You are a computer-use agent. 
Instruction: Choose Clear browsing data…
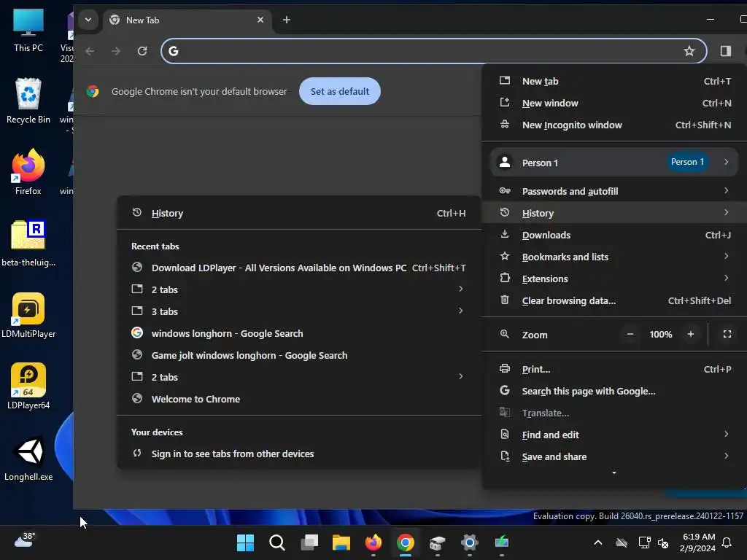pos(614,301)
